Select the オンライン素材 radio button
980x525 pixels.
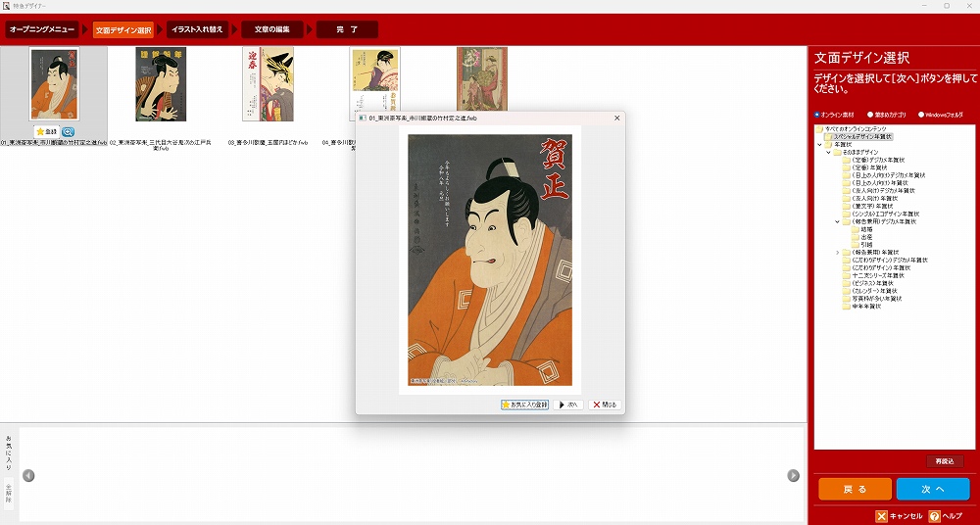[x=817, y=115]
